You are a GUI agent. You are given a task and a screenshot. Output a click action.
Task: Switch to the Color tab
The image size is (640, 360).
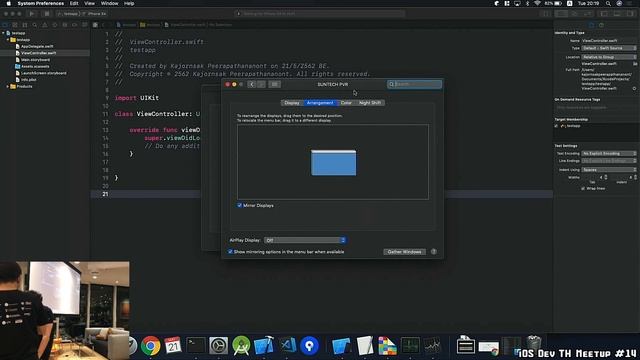click(346, 103)
